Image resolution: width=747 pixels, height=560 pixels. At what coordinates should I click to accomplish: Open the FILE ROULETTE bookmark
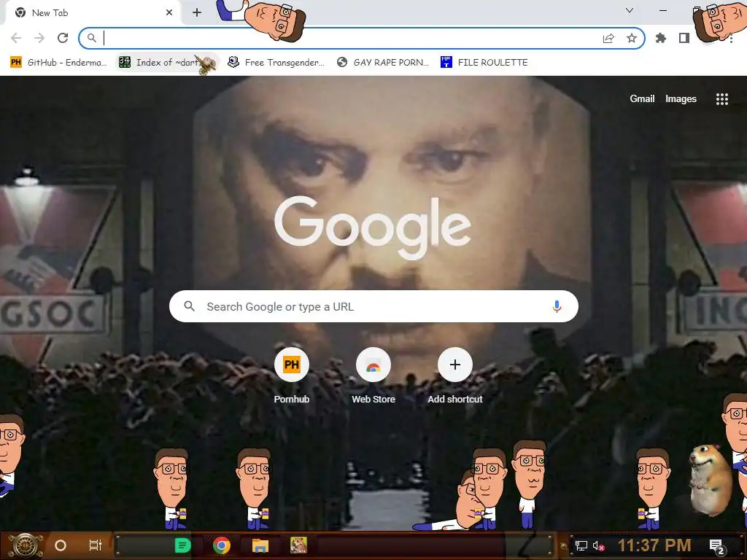pos(484,63)
